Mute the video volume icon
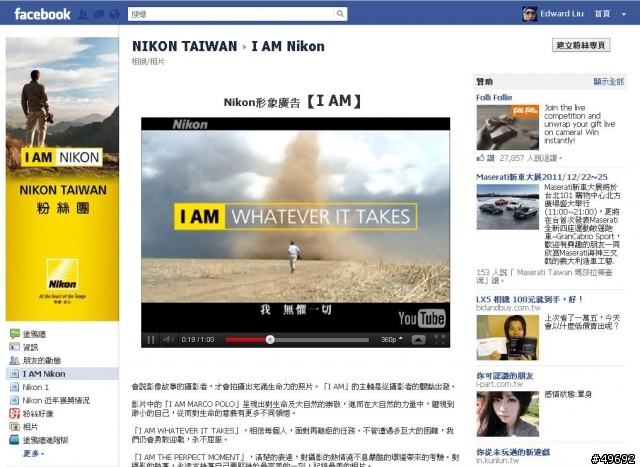The image size is (640, 467). point(168,340)
